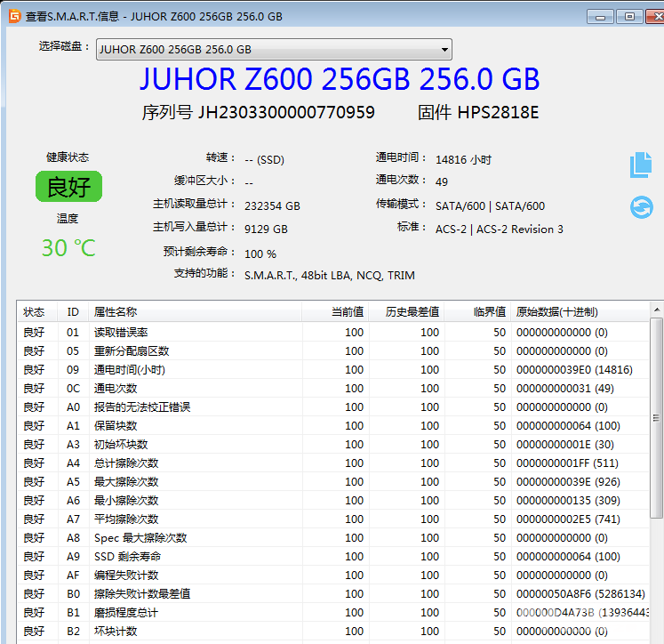
Task: Click the attribute list vertical scrollbar thumb
Action: 656,418
